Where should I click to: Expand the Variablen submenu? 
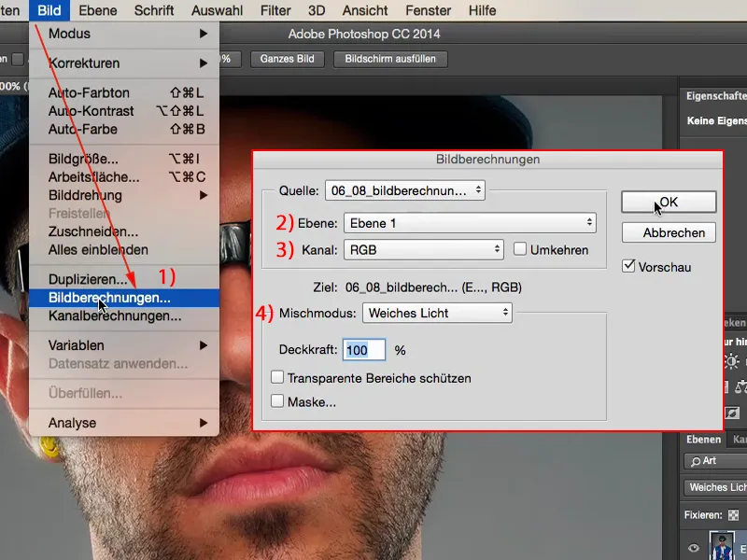pos(124,345)
